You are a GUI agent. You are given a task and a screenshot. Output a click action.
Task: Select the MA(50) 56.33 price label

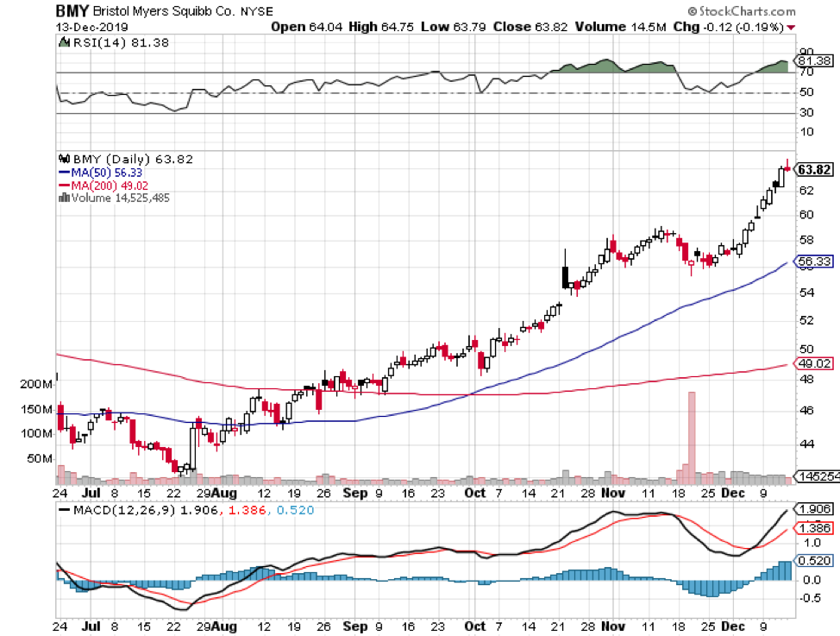814,263
